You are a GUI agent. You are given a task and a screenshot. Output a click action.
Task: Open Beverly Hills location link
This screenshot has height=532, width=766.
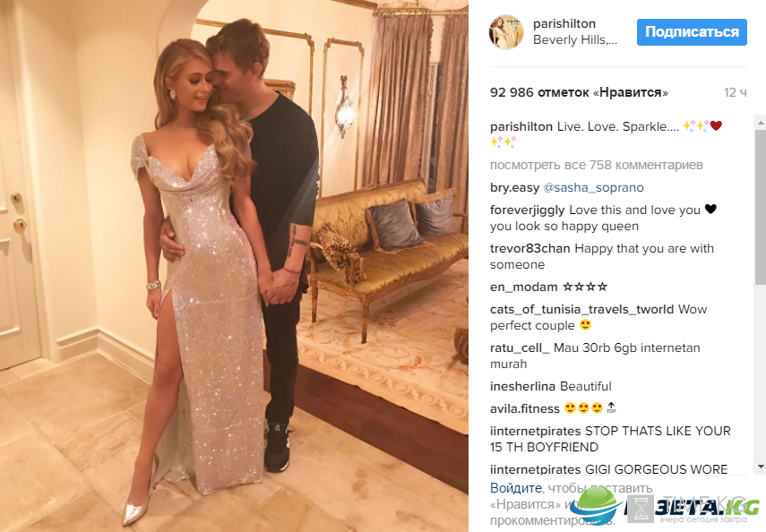coord(575,40)
